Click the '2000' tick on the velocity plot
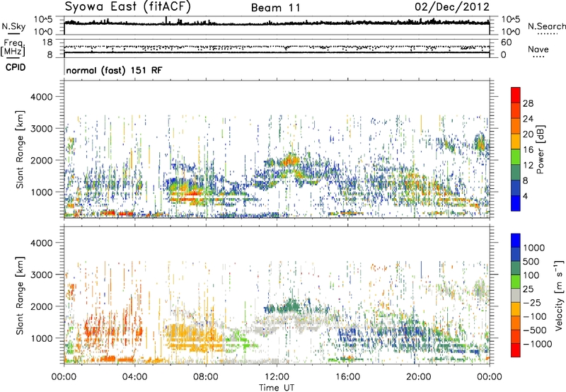Viewport: 566px width, 392px height. click(42, 306)
